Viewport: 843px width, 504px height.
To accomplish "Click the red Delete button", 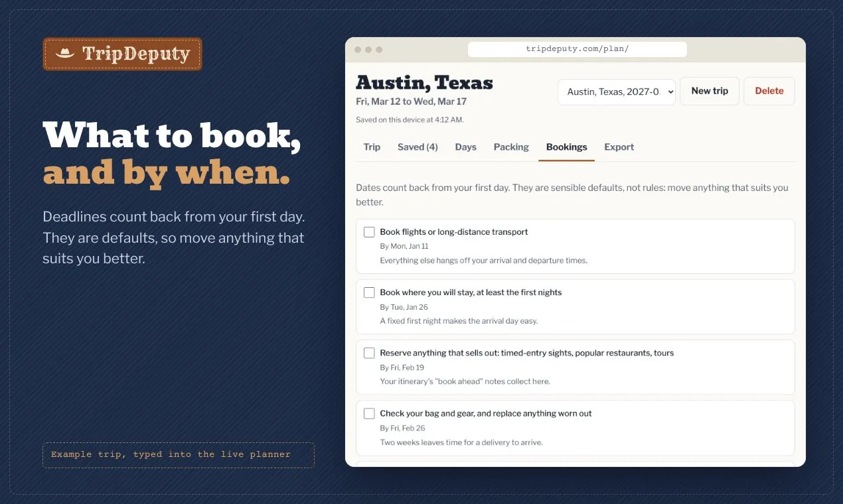I will tap(769, 91).
